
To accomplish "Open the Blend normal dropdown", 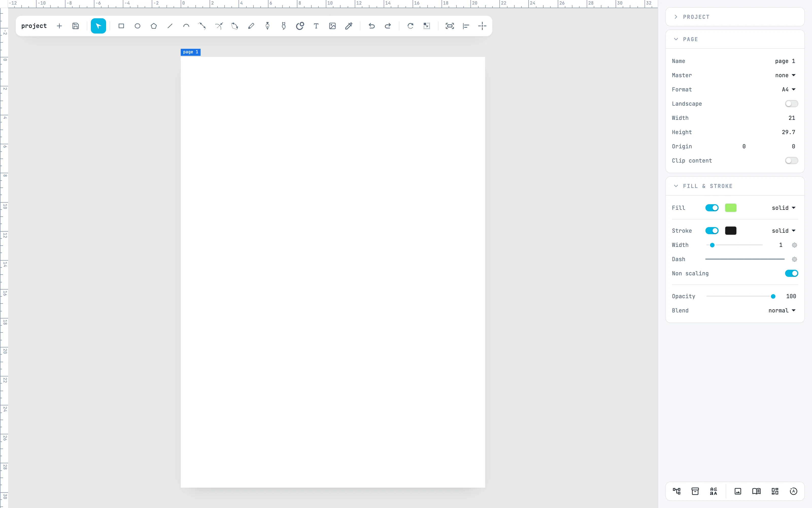I will [x=782, y=310].
